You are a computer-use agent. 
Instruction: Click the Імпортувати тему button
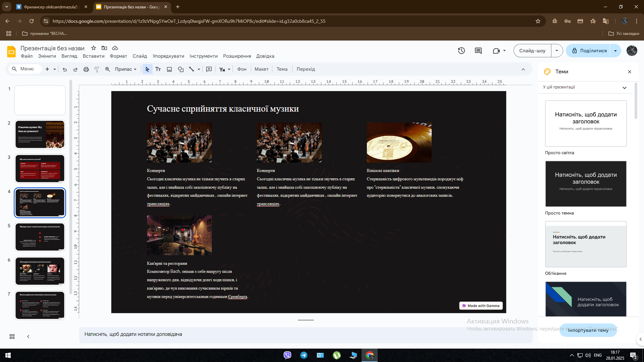click(588, 330)
